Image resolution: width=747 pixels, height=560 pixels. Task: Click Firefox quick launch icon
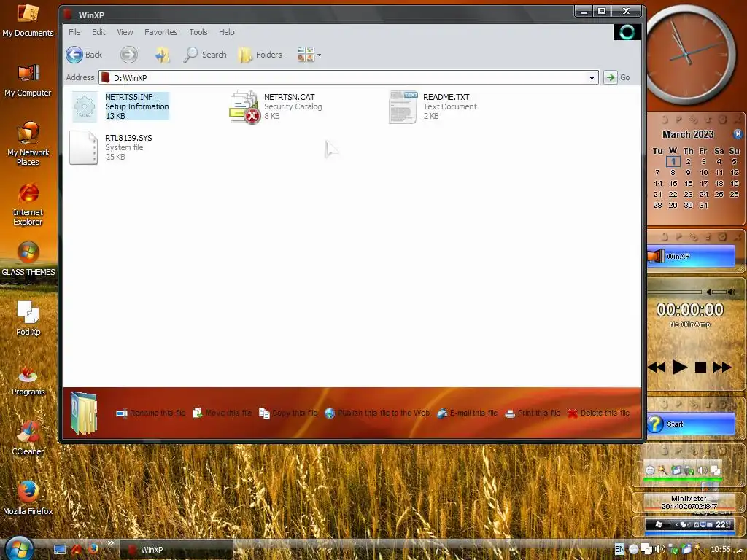pos(93,549)
